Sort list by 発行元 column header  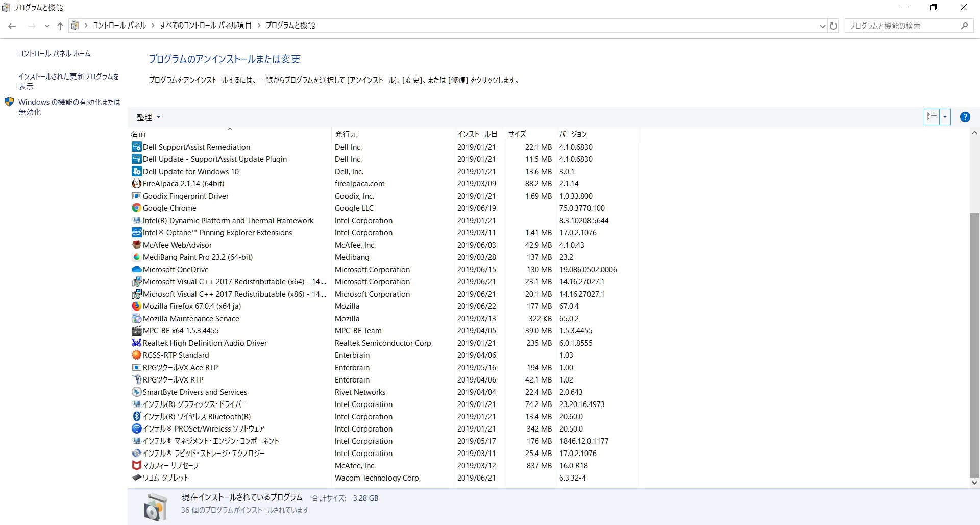point(346,134)
